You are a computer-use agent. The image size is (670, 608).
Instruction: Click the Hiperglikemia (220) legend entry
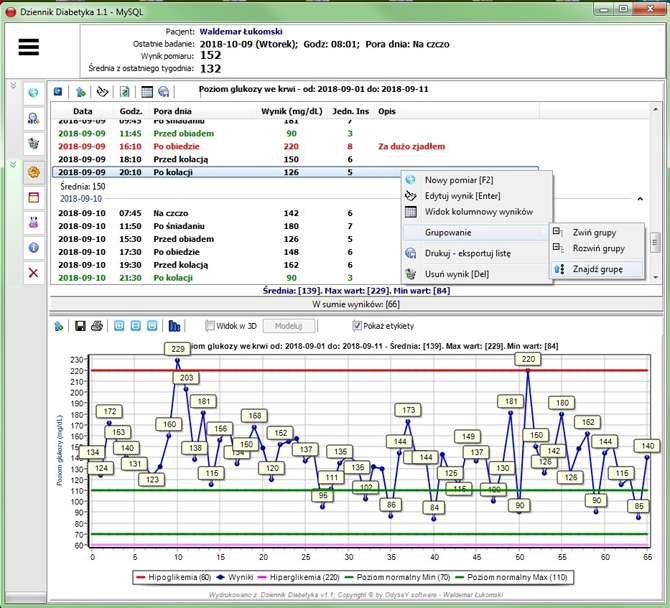point(299,577)
